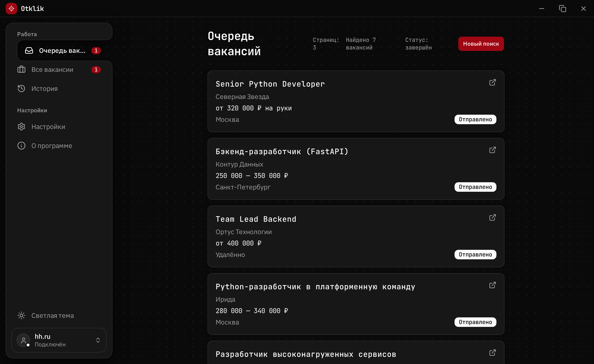Screen dimensions: 594x364
Task: Click company name Ортус Технологии
Action: point(244,232)
